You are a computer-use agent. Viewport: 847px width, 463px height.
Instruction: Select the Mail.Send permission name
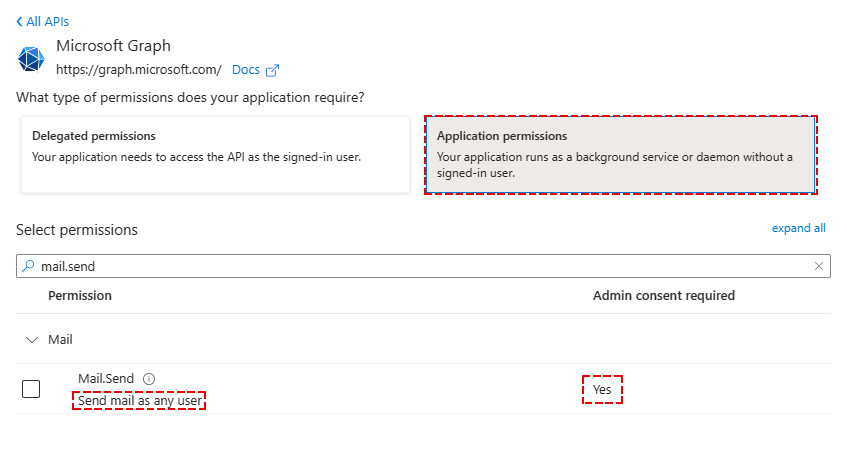coord(106,379)
